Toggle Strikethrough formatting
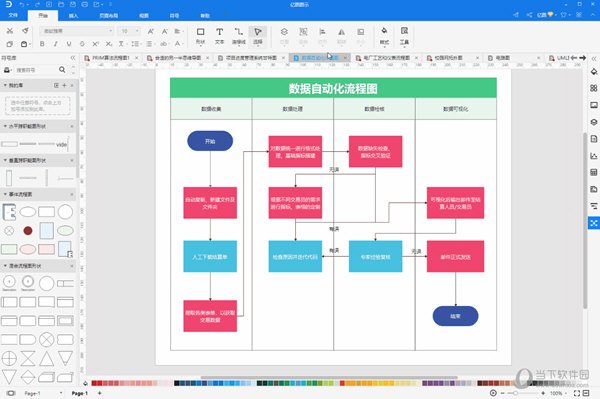Viewport: 600px width, 399px height. point(82,44)
